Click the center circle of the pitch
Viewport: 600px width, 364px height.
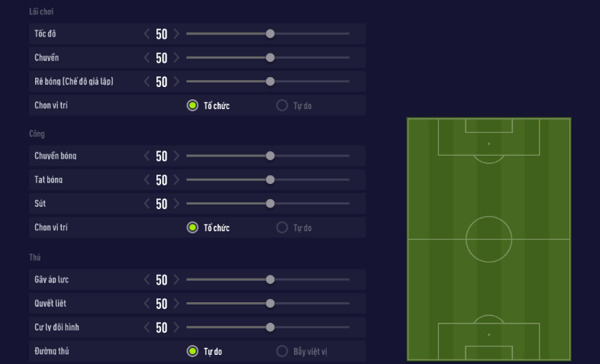point(489,239)
